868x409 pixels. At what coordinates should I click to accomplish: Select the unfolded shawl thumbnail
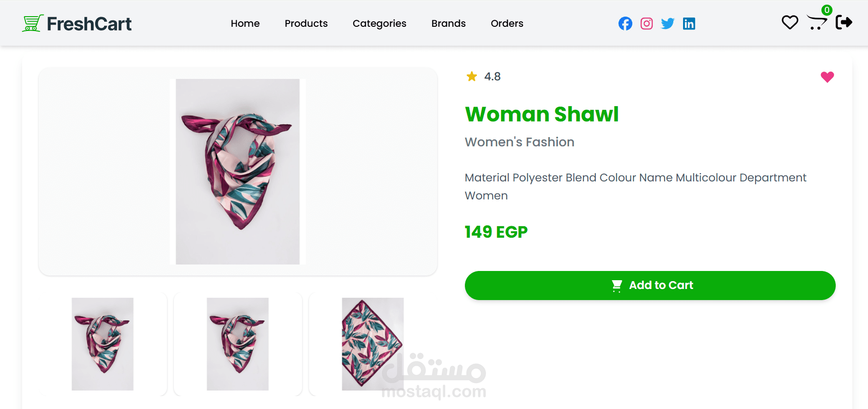click(373, 344)
